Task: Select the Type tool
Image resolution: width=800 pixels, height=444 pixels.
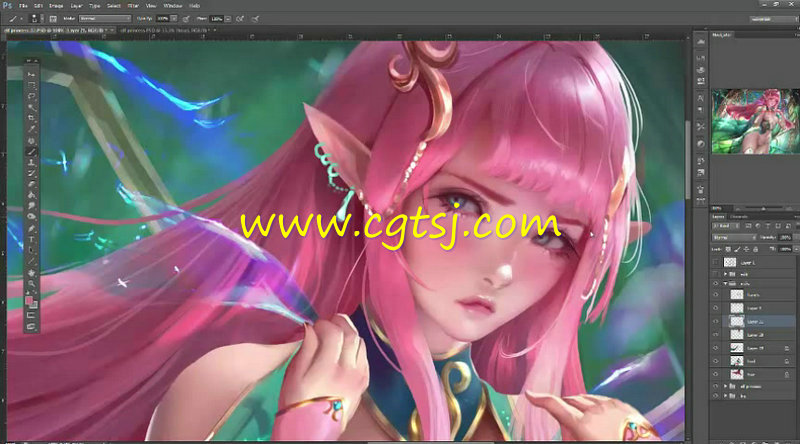Action: [32, 239]
